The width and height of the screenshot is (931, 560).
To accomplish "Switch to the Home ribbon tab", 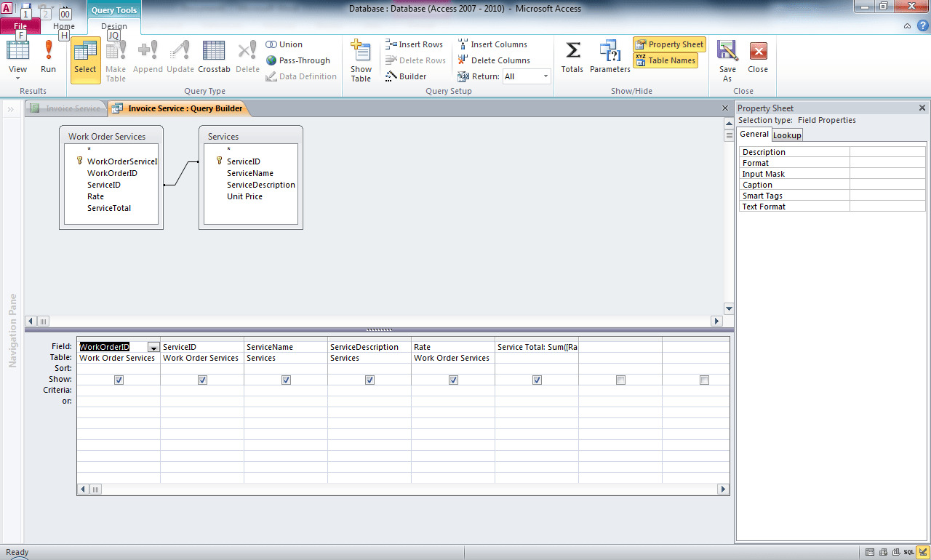I will click(64, 27).
